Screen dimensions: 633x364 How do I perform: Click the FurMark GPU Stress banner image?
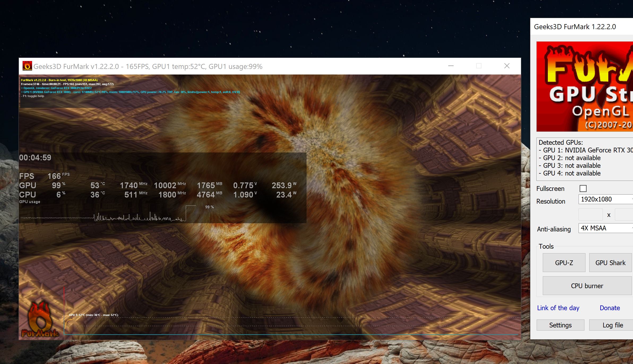tap(584, 86)
